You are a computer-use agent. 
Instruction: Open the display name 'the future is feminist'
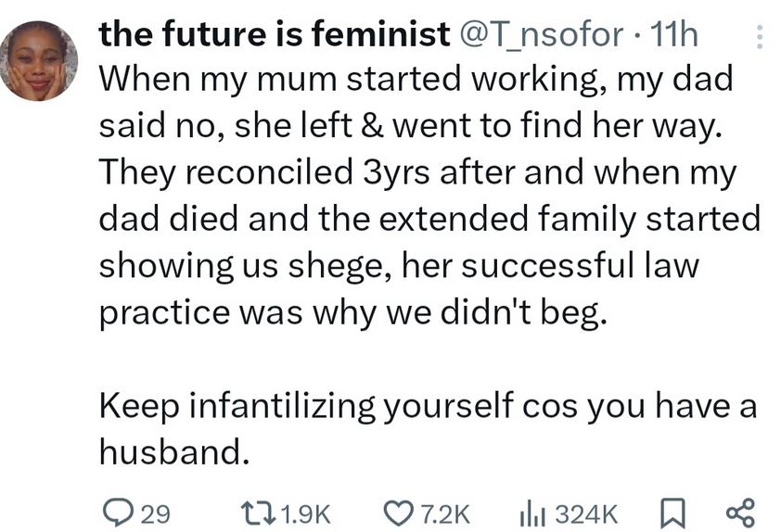(x=275, y=34)
